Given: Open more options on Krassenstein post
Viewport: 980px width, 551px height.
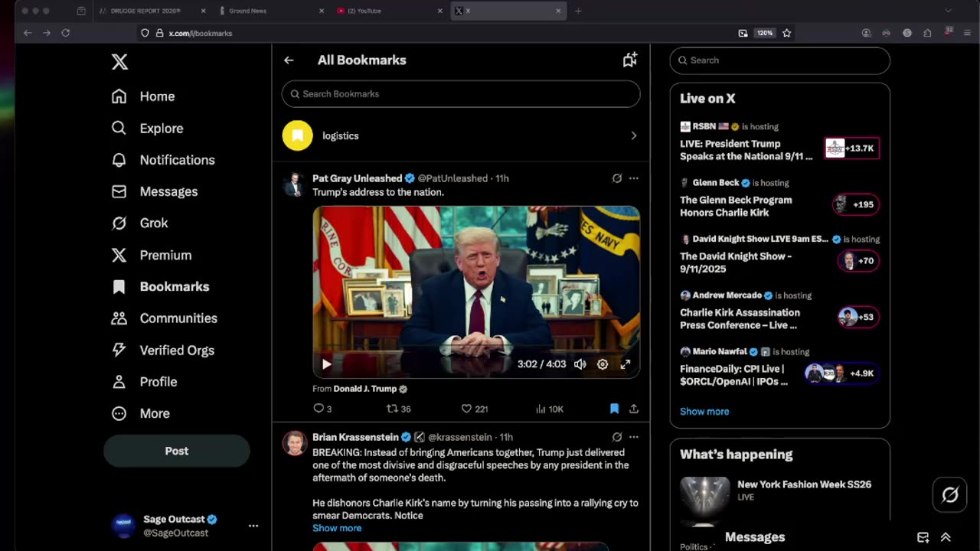Looking at the screenshot, I should click(x=634, y=437).
